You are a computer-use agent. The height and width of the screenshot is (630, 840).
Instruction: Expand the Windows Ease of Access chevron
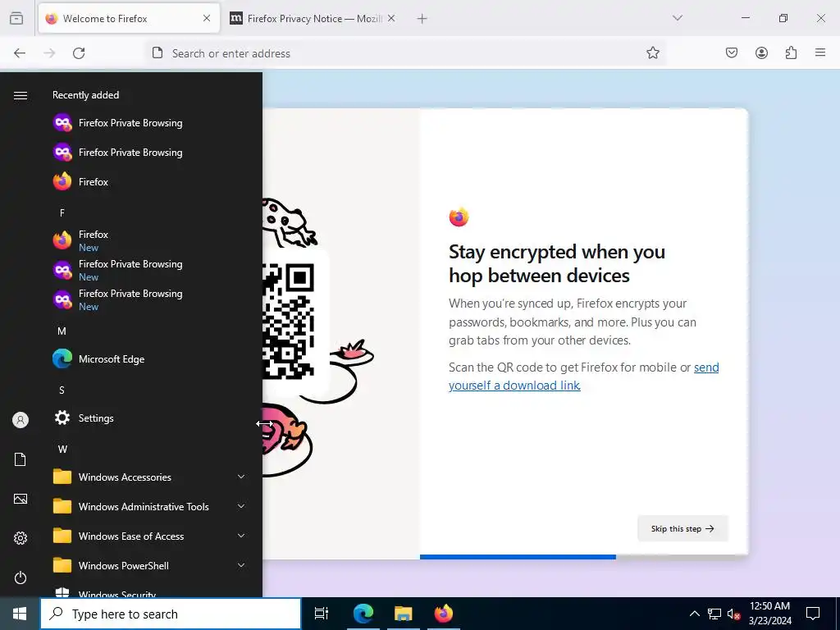point(241,536)
